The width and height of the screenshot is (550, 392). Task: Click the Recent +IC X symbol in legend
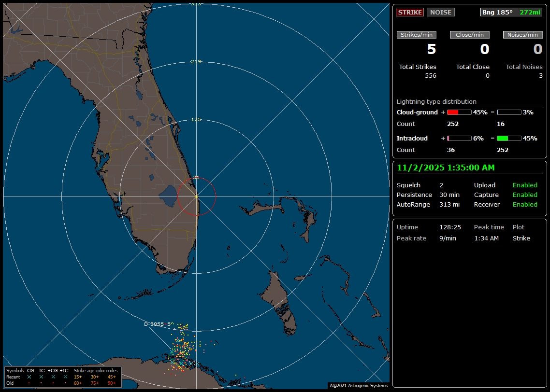coord(65,377)
